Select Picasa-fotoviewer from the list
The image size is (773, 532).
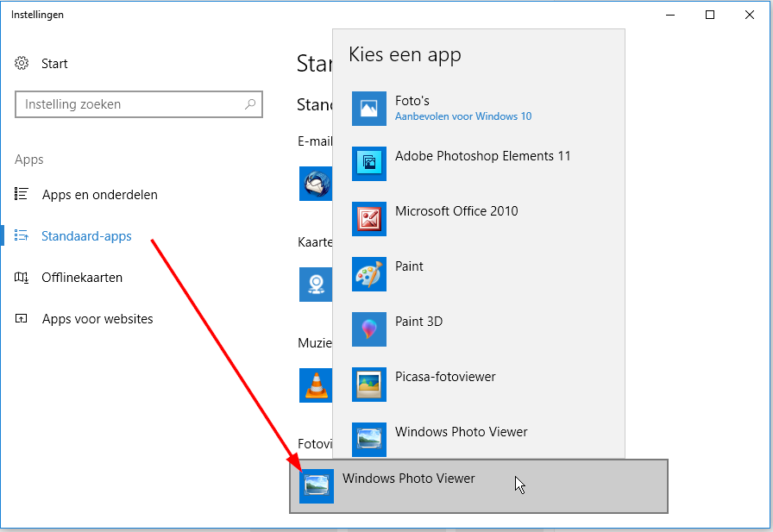pyautogui.click(x=479, y=385)
